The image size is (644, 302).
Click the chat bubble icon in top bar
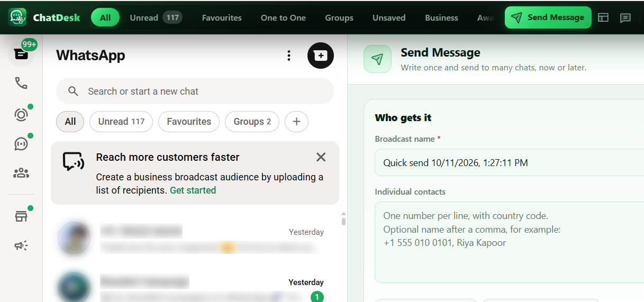(625, 17)
